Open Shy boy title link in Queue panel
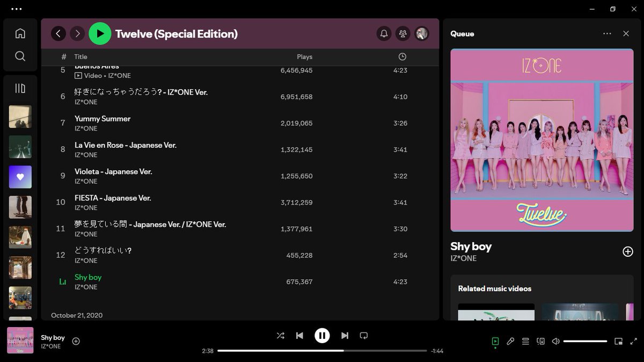The image size is (644, 362). click(x=471, y=247)
